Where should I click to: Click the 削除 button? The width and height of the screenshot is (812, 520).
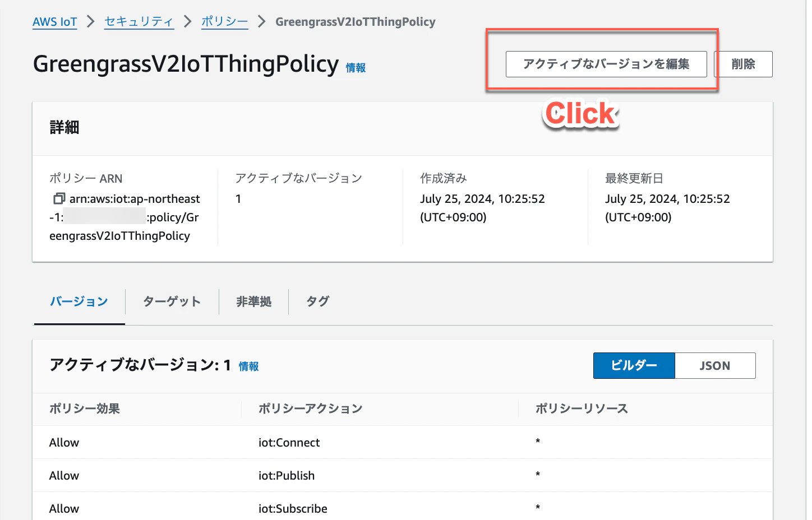[x=744, y=64]
